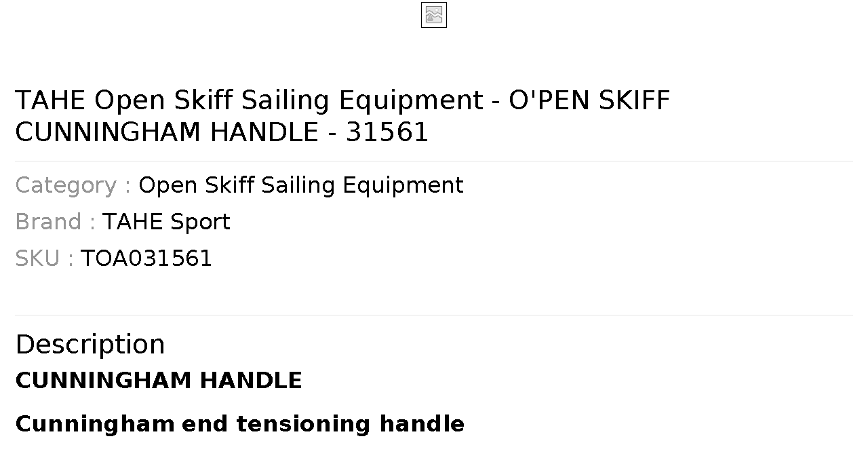Click the Category : label
This screenshot has width=868, height=462.
73,185
